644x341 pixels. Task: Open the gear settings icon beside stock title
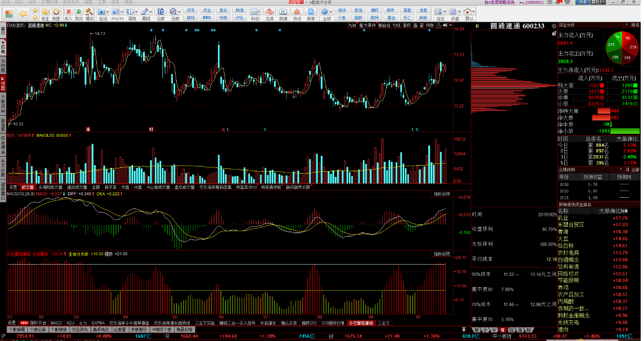pyautogui.click(x=554, y=33)
